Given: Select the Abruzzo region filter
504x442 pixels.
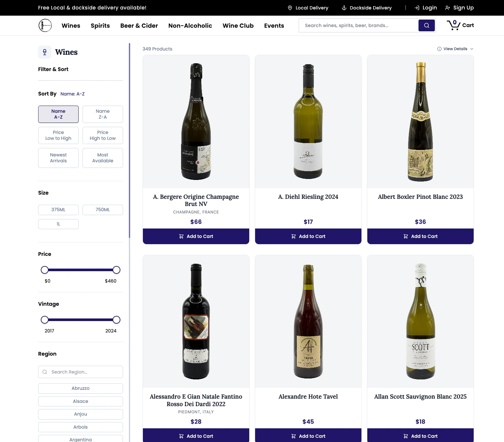Looking at the screenshot, I should 81,388.
